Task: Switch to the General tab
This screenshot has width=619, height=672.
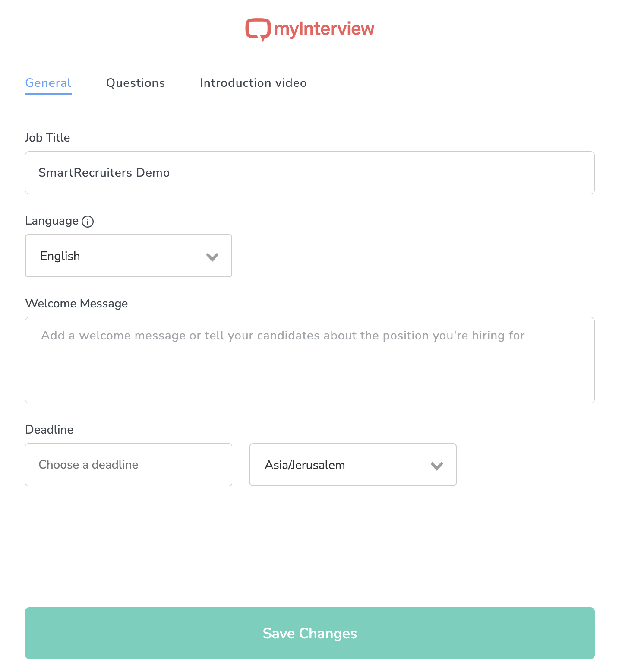Action: click(x=48, y=83)
